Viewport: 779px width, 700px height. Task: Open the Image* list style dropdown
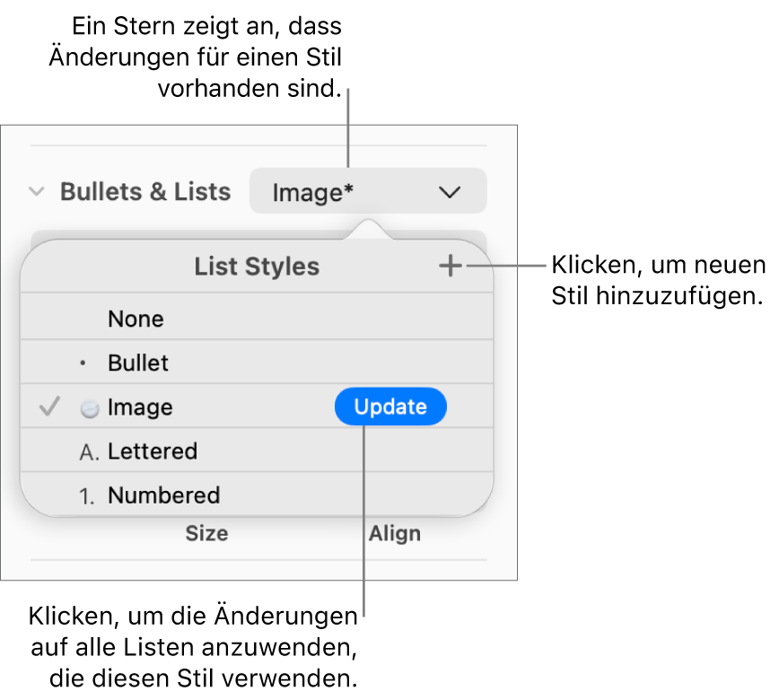(368, 191)
